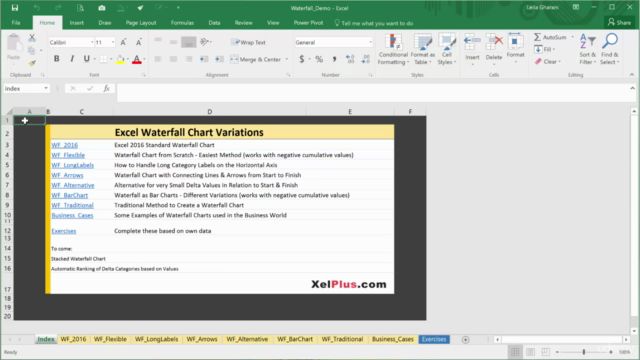
Task: Click the Cut scissors icon
Action: tap(32, 38)
